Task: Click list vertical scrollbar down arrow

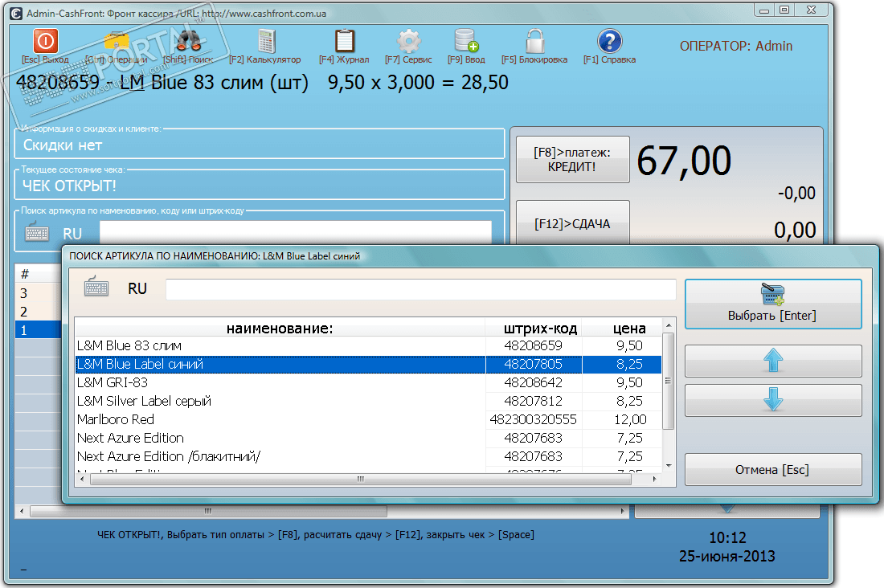Action: pos(669,466)
